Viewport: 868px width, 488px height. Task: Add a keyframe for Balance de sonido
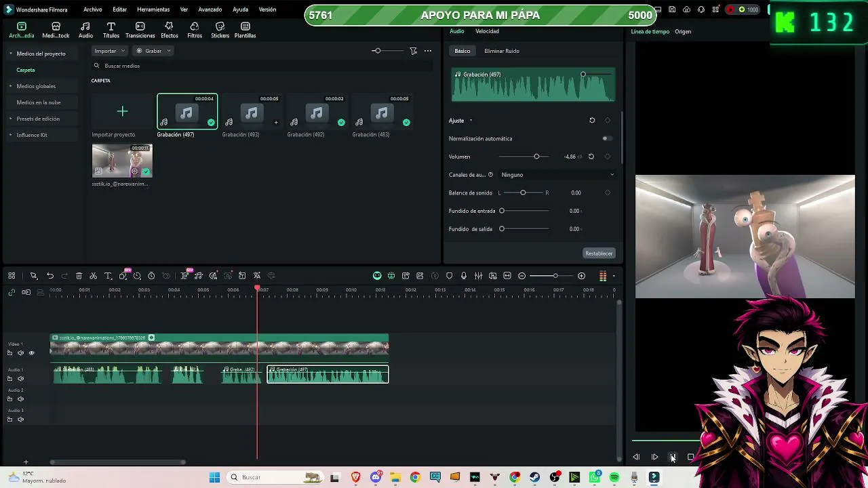(x=608, y=192)
